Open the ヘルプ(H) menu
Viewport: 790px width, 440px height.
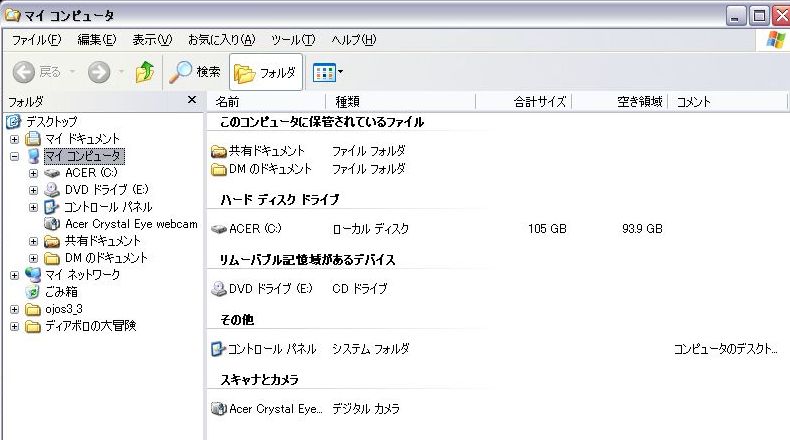[354, 40]
